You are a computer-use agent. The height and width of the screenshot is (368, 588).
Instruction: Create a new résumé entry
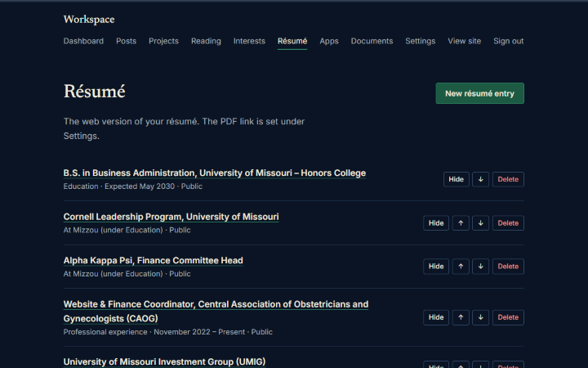479,93
